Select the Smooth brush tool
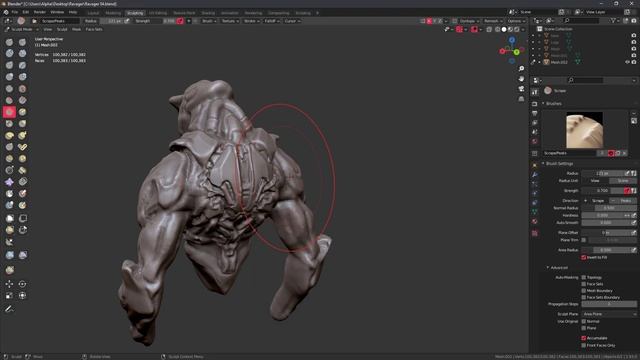Viewport: 640px width, 360px height. (22, 89)
